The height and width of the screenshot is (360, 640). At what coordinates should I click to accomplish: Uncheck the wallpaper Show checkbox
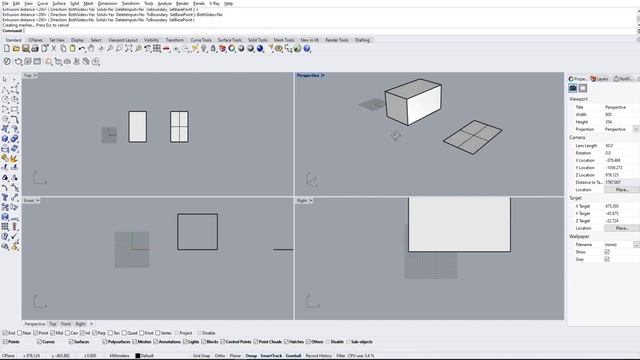(x=607, y=252)
